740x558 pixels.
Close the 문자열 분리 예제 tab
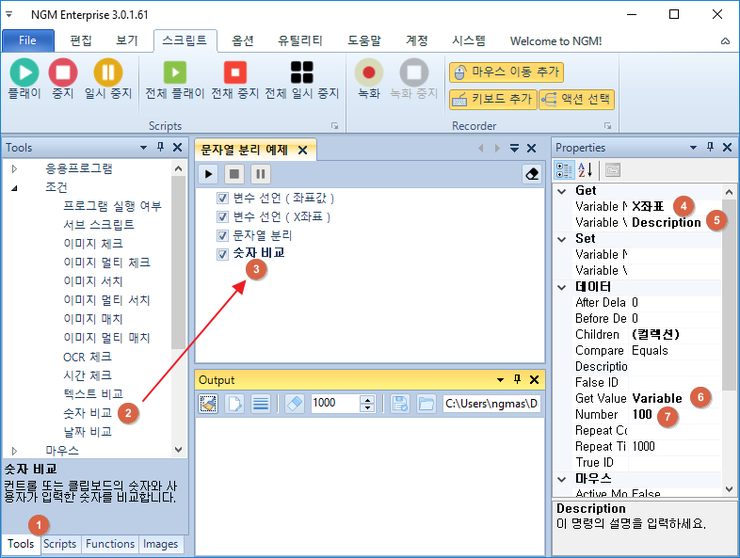303,150
